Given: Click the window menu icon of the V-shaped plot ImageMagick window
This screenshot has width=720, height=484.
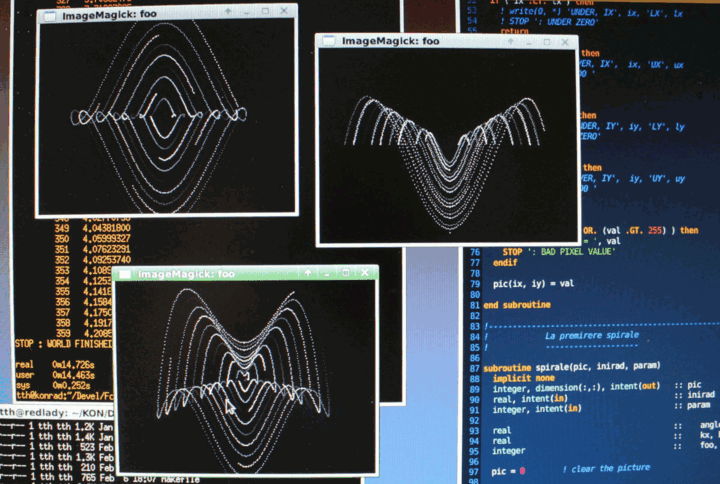Looking at the screenshot, I should (329, 41).
